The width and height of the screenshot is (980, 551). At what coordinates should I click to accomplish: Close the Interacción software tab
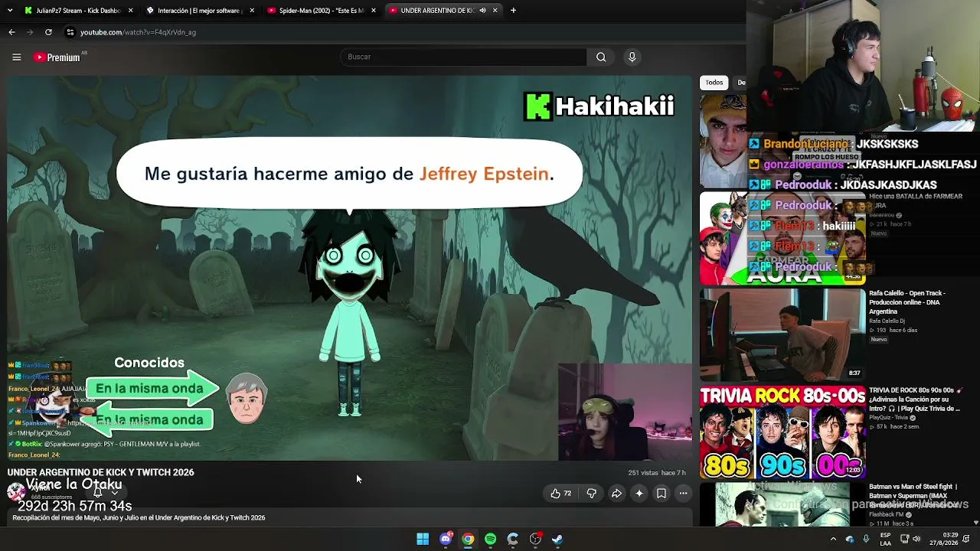pyautogui.click(x=252, y=11)
